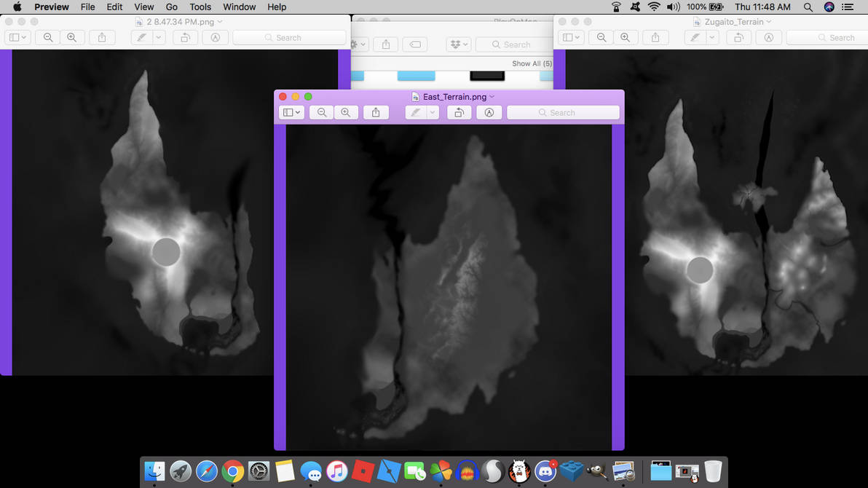This screenshot has height=488, width=868.
Task: Open the Tools menu
Action: click(200, 7)
